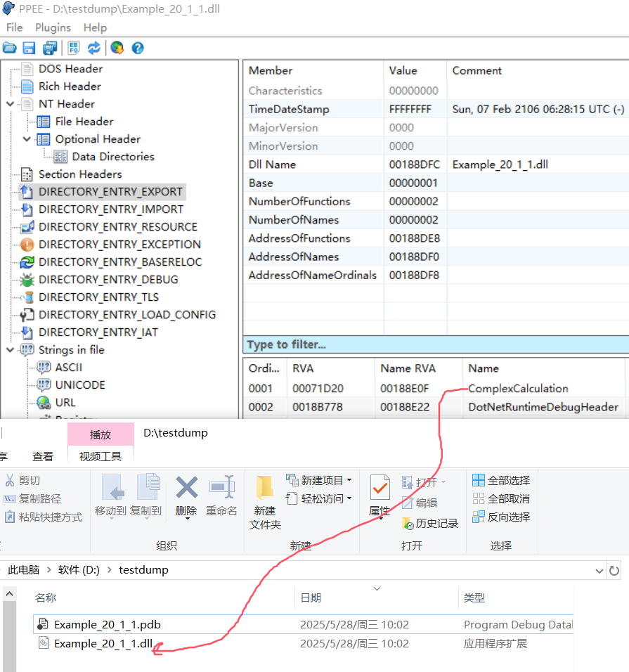Collapse the Strings in file node
This screenshot has width=629, height=672.
[x=10, y=350]
